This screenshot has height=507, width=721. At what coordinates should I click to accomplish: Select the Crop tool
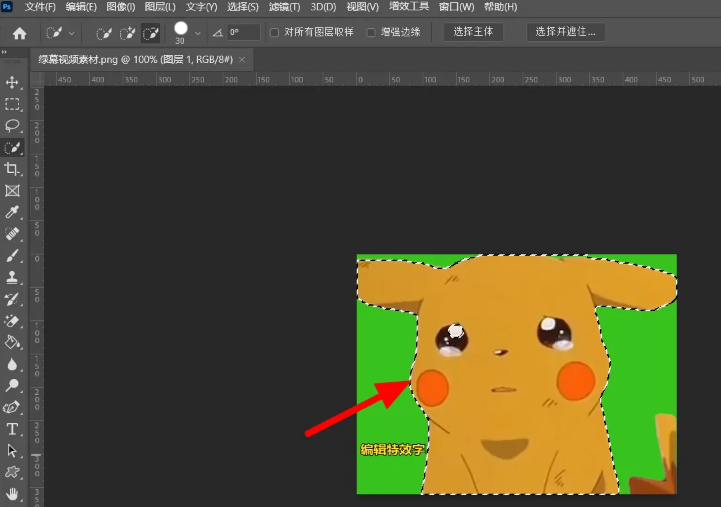click(x=13, y=169)
